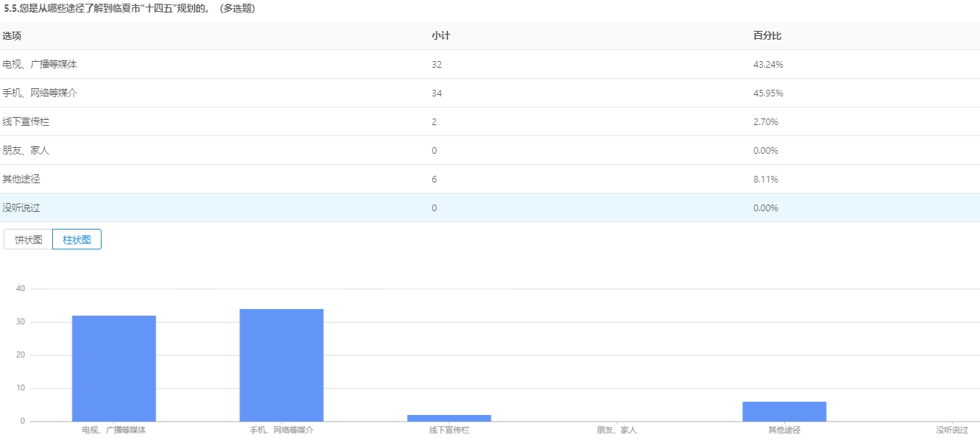Click the 选项 column header
The height and width of the screenshot is (440, 980).
click(12, 36)
